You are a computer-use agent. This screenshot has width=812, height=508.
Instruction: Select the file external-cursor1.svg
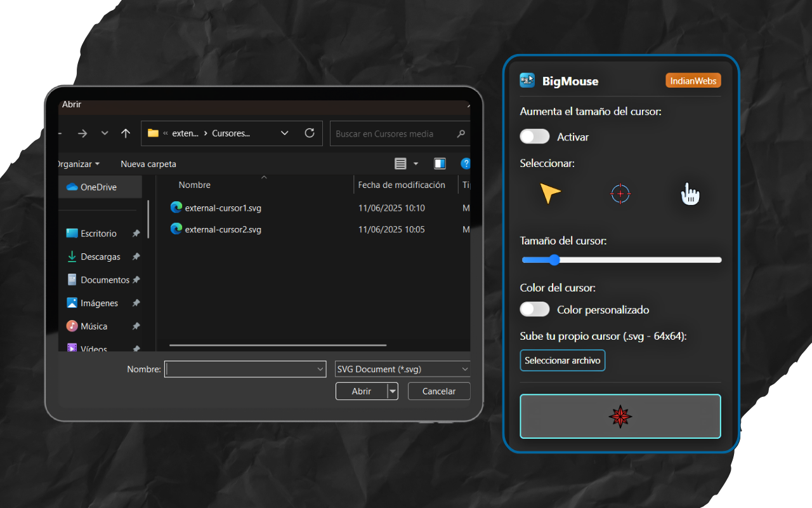pyautogui.click(x=223, y=208)
